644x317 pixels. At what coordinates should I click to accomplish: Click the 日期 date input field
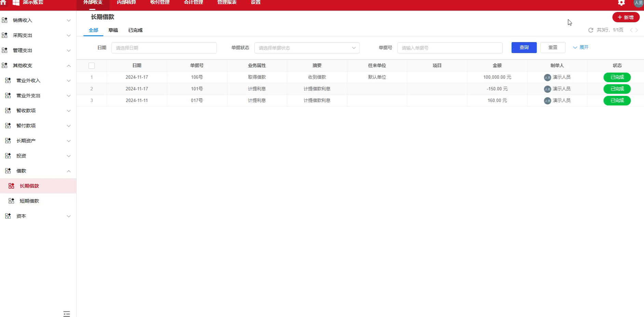[x=164, y=48]
